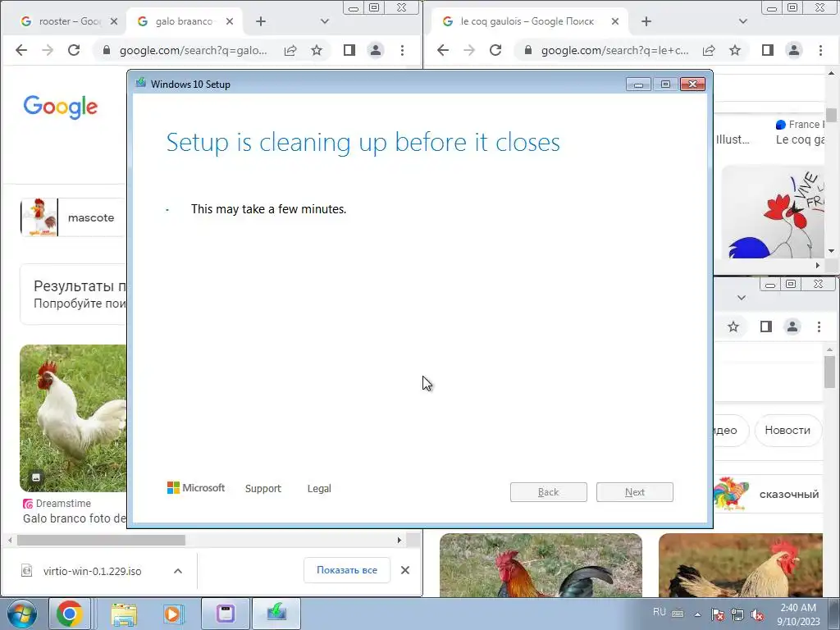
Task: Click the left window address bar
Action: (x=193, y=50)
